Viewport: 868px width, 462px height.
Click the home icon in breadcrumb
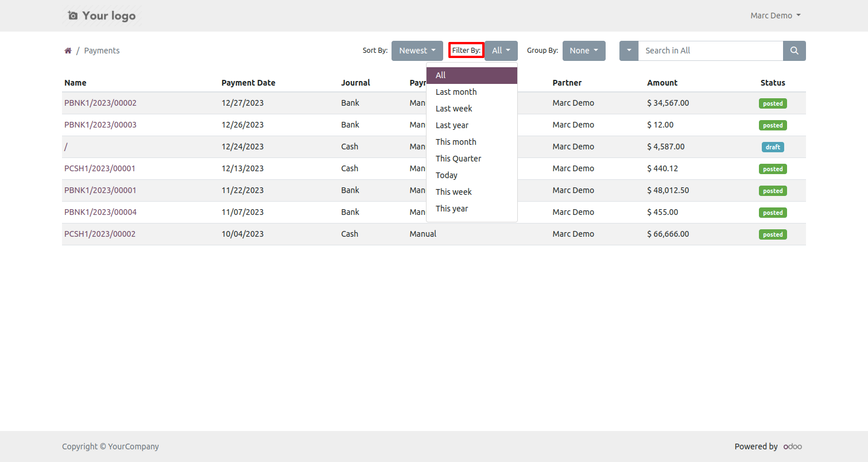pyautogui.click(x=68, y=51)
